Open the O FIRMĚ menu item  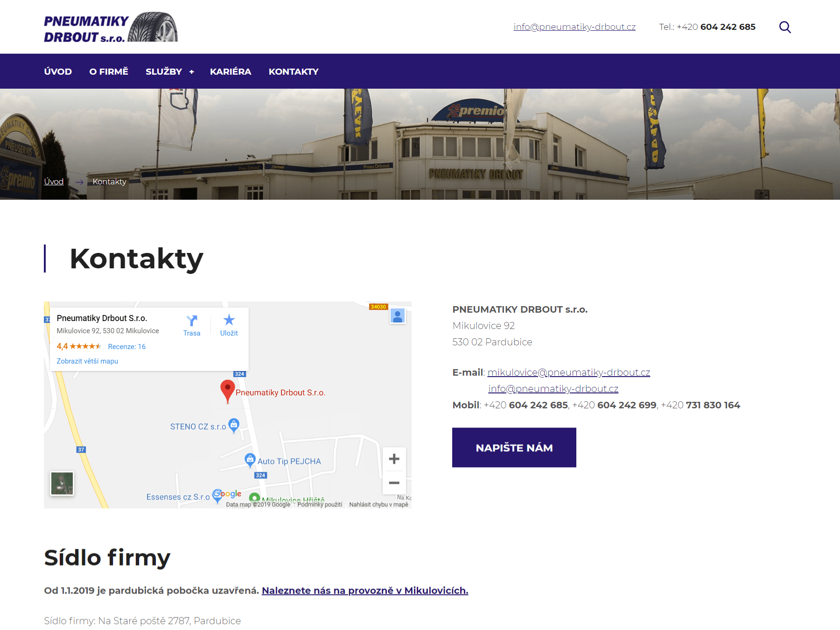point(109,71)
